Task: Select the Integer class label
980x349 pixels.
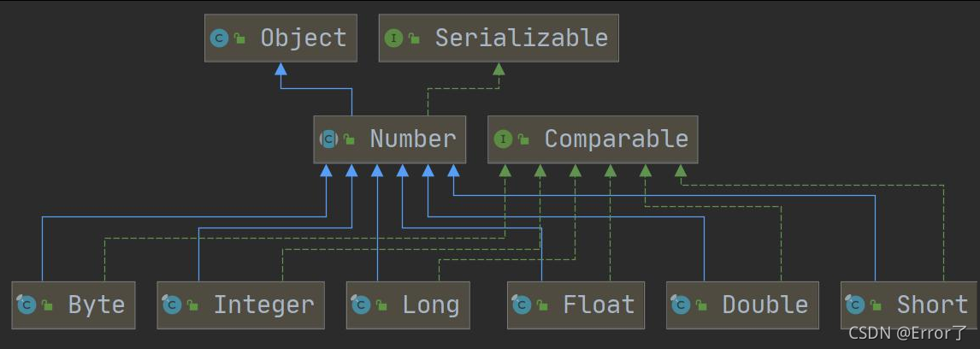Action: (263, 305)
